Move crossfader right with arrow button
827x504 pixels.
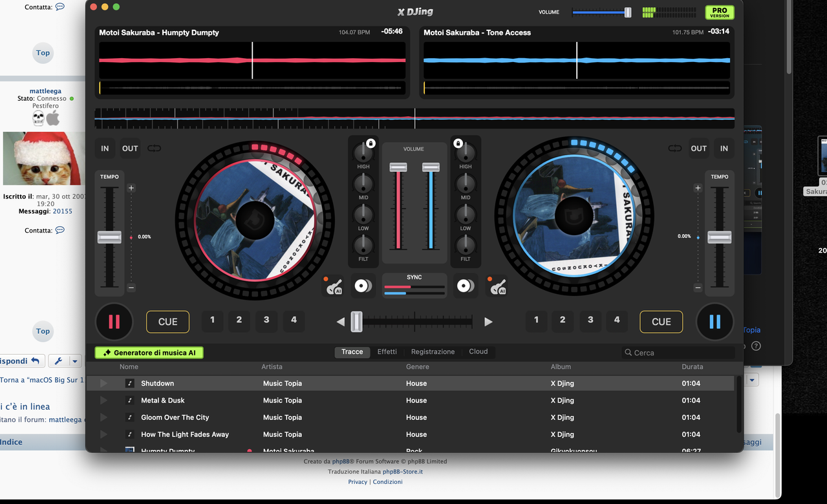[489, 322]
